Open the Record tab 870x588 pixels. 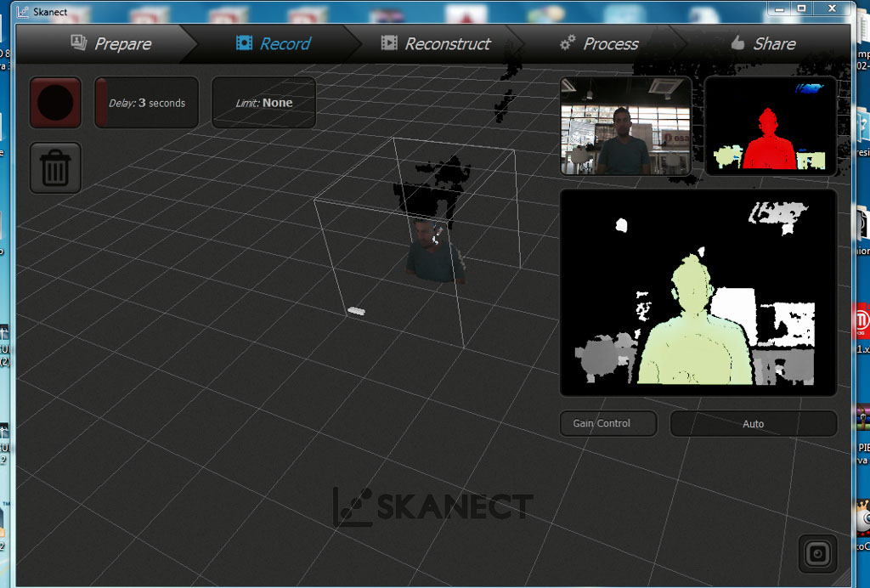274,43
